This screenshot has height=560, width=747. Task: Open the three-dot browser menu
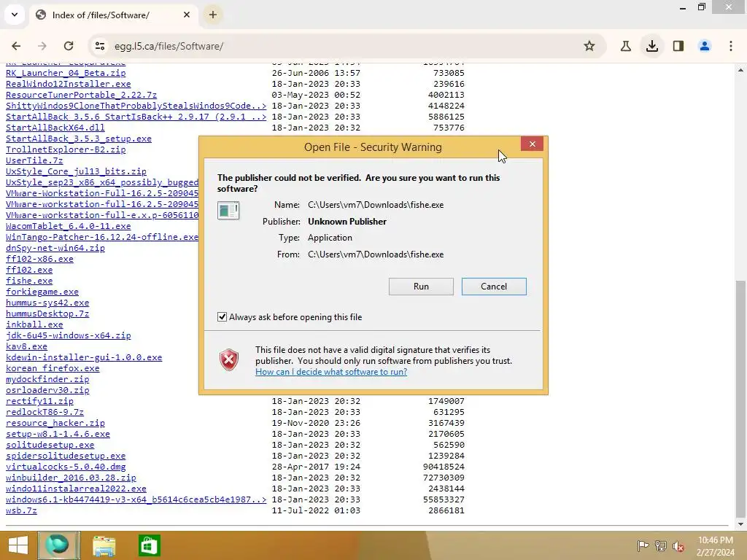tap(731, 46)
